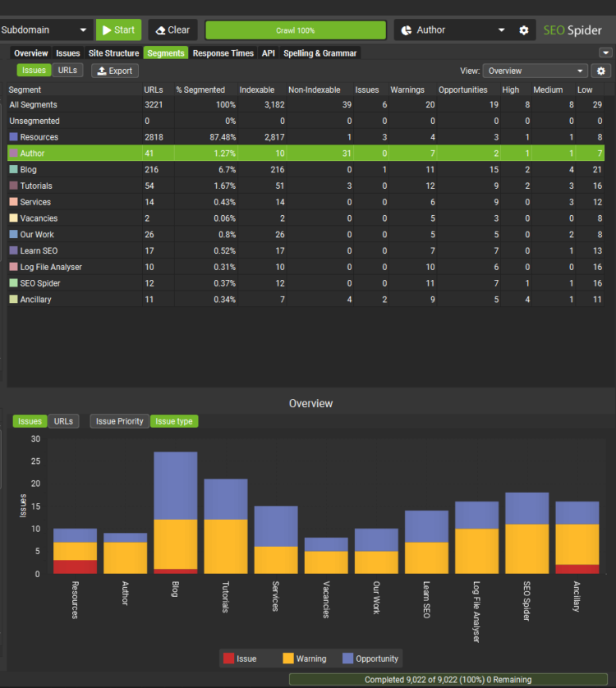The width and height of the screenshot is (616, 688).
Task: Open the View Overview dropdown
Action: (x=536, y=71)
